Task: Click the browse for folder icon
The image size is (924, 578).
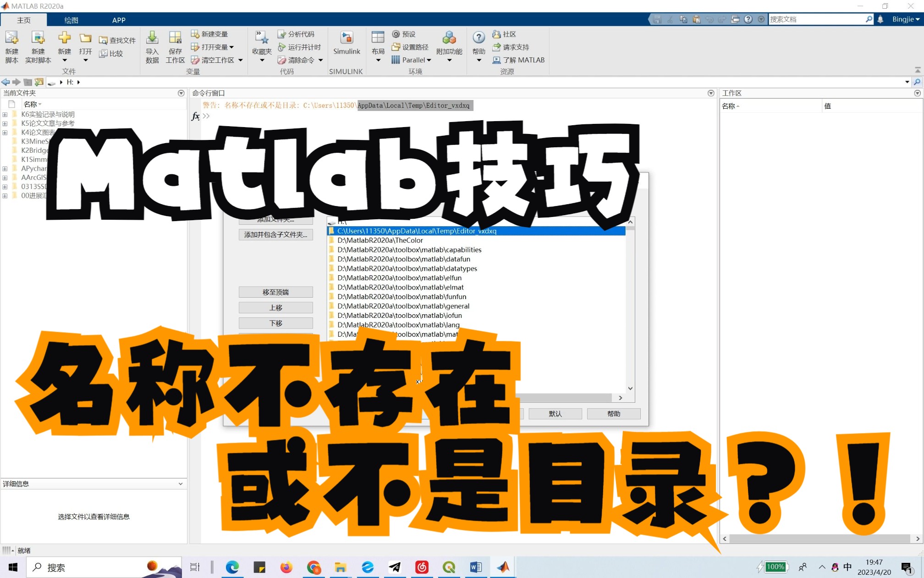Action: [39, 82]
